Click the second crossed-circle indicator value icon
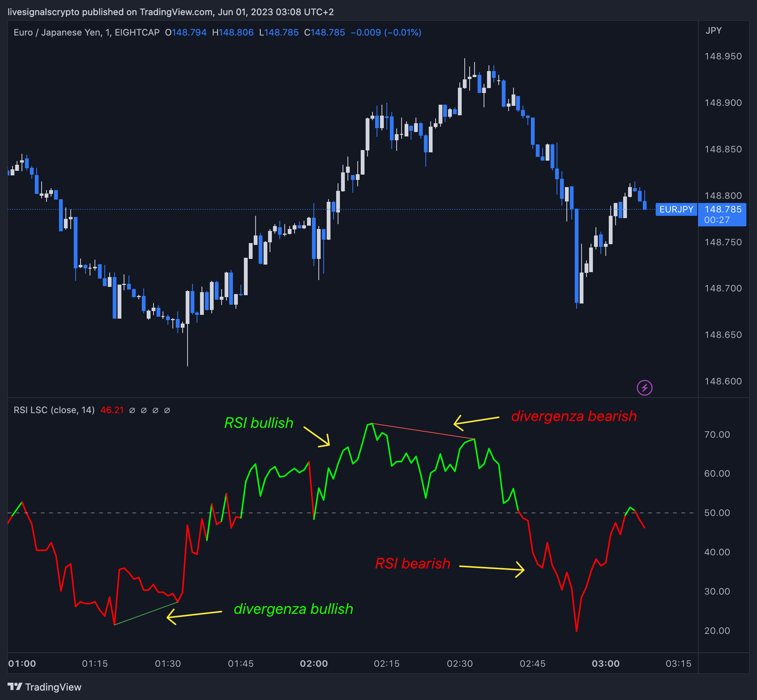The height and width of the screenshot is (700, 757). [x=144, y=410]
